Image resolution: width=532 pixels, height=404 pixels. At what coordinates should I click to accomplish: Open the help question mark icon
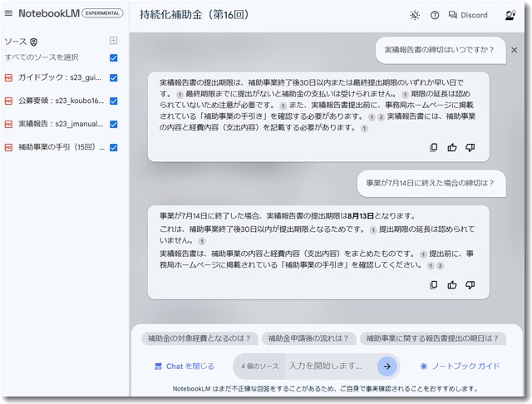[x=435, y=15]
